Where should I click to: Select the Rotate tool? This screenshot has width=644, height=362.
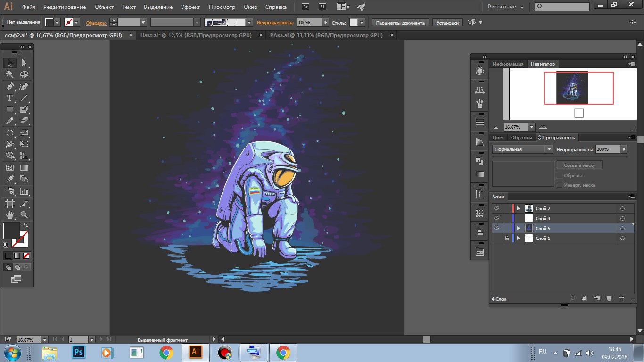click(9, 133)
